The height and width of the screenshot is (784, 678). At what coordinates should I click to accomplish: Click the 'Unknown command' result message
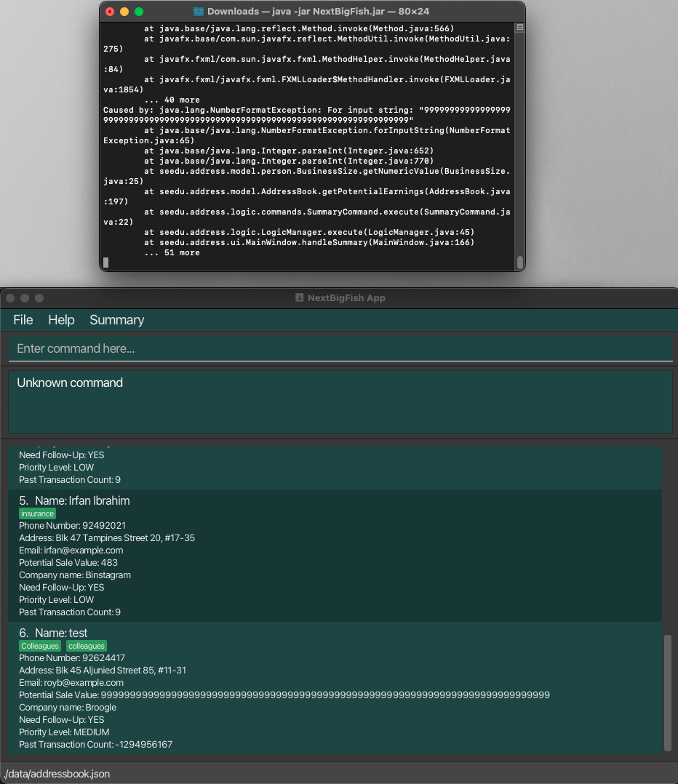point(70,383)
